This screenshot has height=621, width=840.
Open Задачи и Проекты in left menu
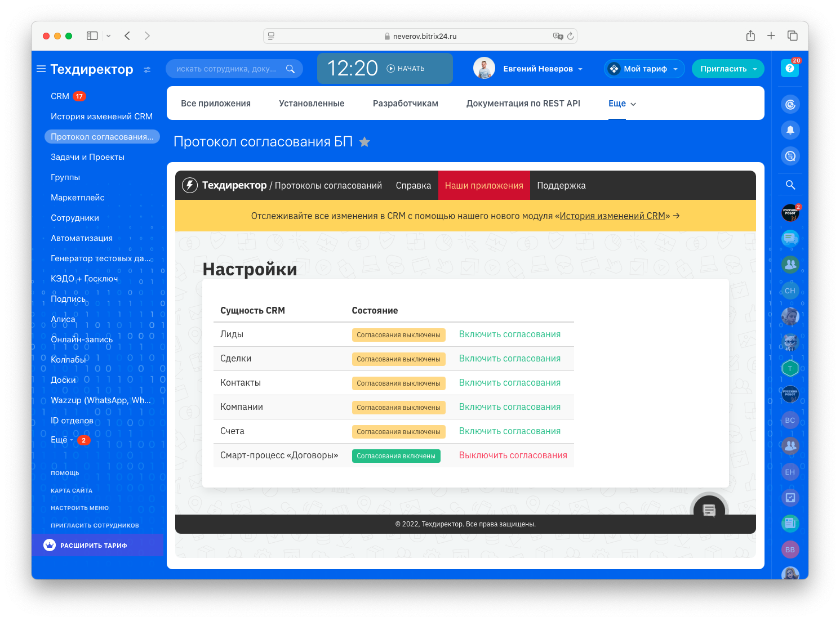87,157
